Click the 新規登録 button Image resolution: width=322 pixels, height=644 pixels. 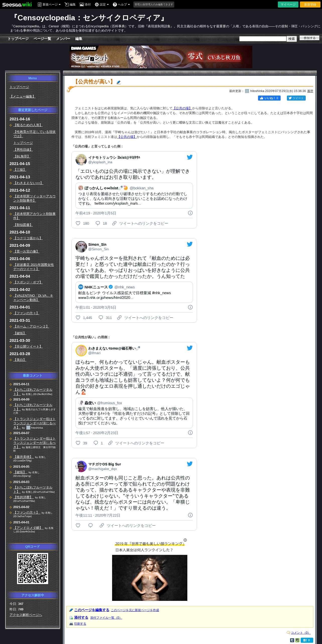tap(310, 5)
